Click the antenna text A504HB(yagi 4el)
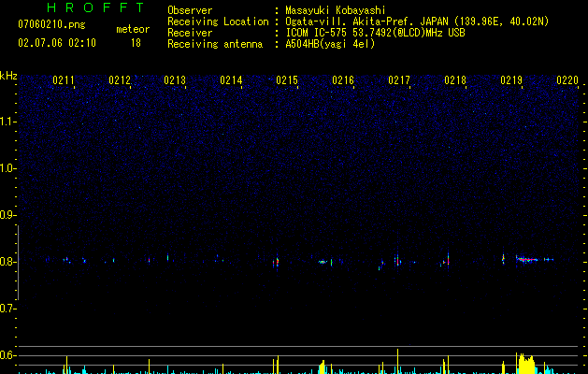The image size is (588, 374). [x=330, y=44]
